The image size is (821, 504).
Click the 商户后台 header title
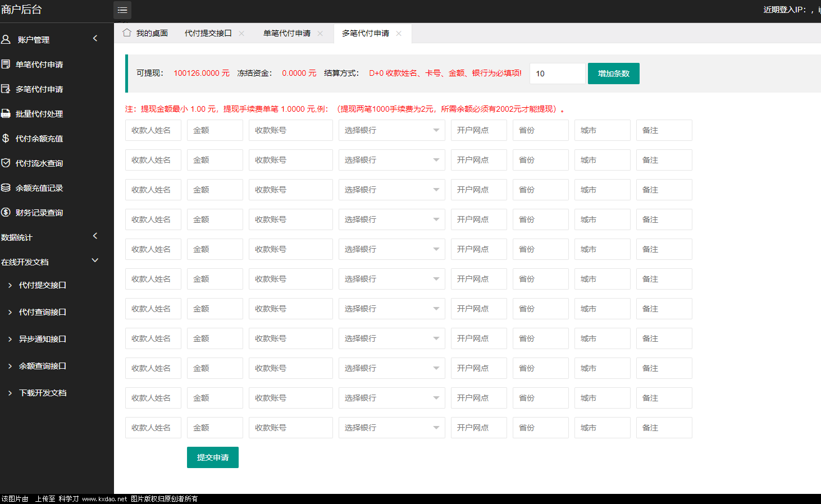point(21,10)
